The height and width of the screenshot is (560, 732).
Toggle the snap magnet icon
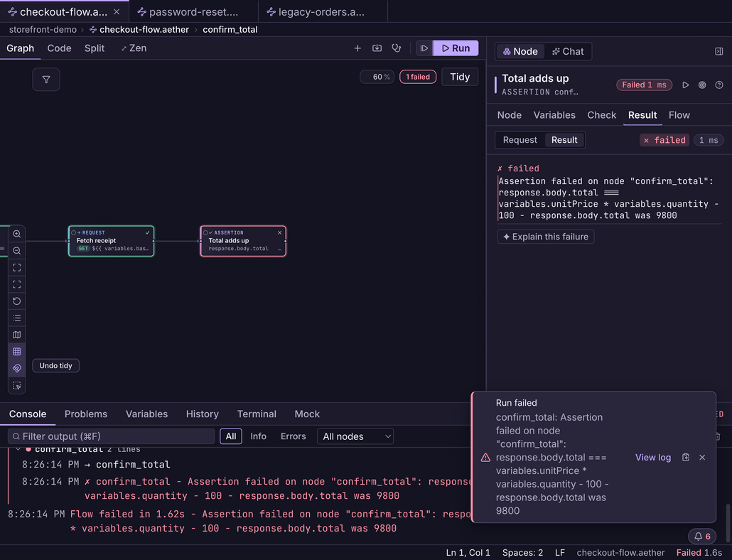click(17, 368)
